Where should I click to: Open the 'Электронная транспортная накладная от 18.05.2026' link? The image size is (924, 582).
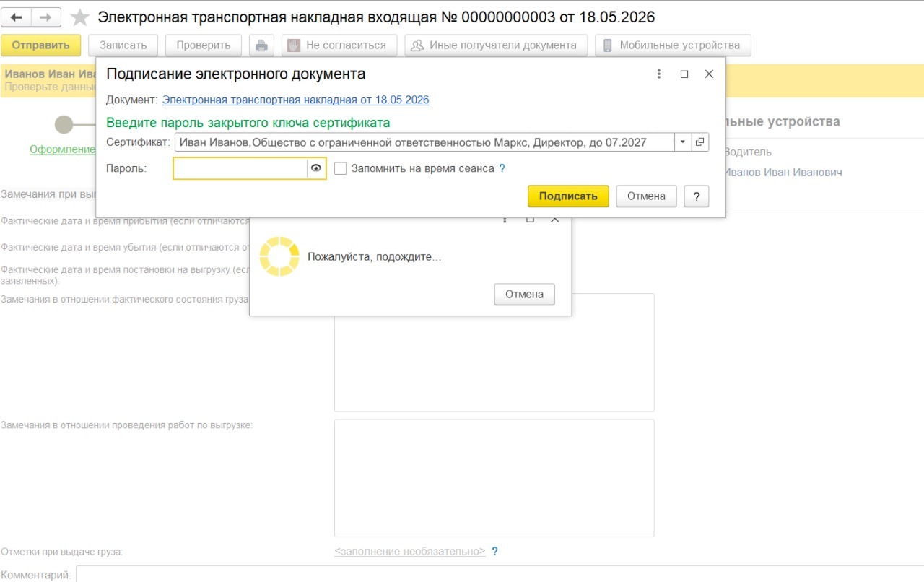295,100
